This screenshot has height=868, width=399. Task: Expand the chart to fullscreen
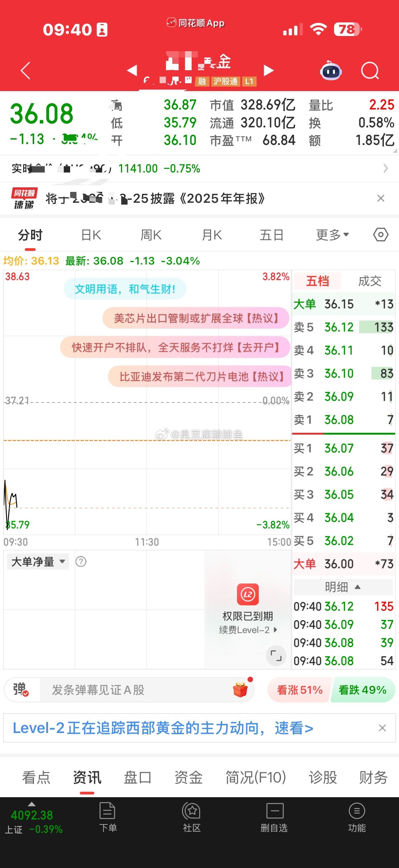tap(276, 655)
